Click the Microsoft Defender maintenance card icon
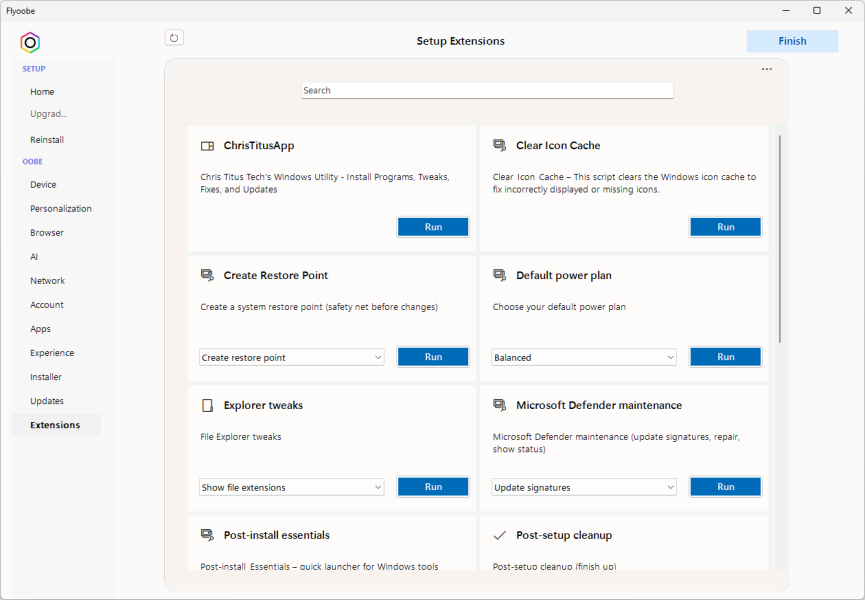This screenshot has width=865, height=600. (x=499, y=406)
